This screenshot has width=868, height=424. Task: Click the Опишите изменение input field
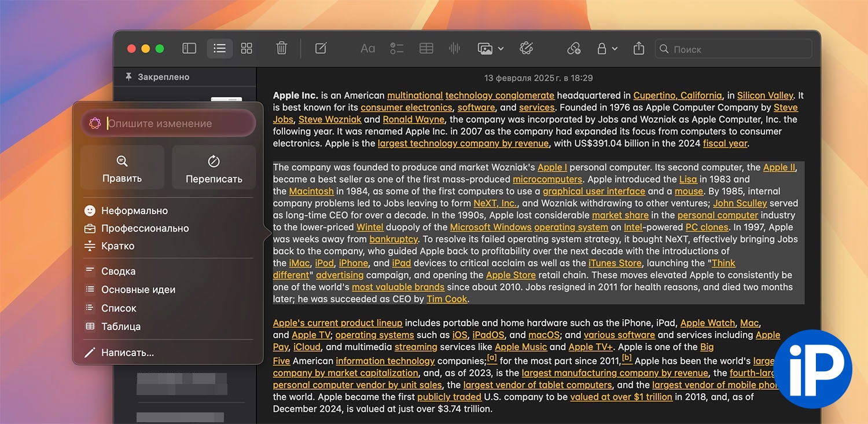click(168, 123)
